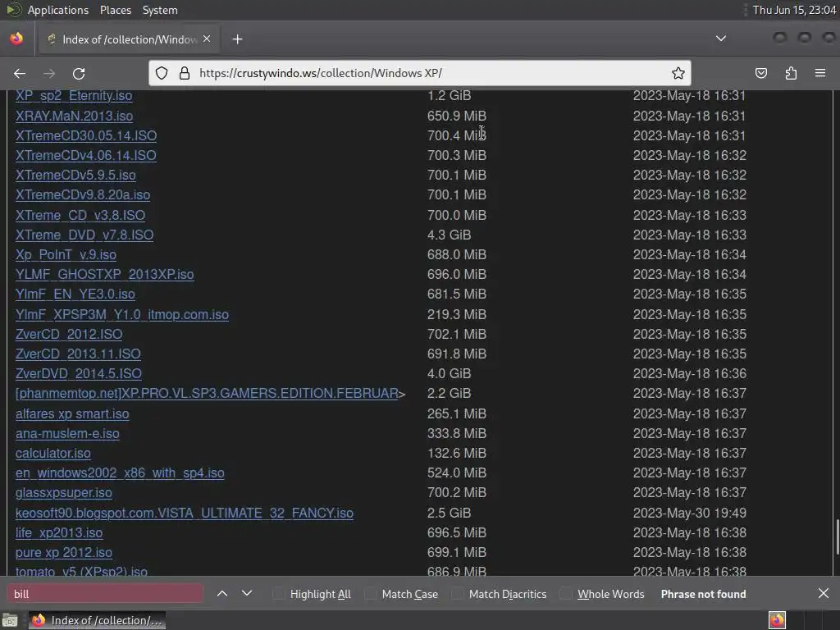Open the Applications menu

(x=58, y=10)
